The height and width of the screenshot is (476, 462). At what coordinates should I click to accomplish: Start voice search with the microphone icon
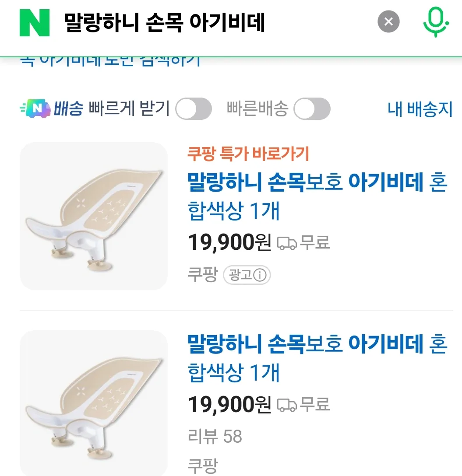coord(435,22)
